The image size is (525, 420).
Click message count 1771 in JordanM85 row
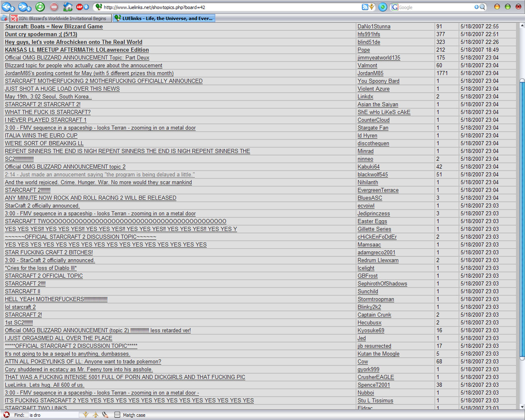pos(442,73)
